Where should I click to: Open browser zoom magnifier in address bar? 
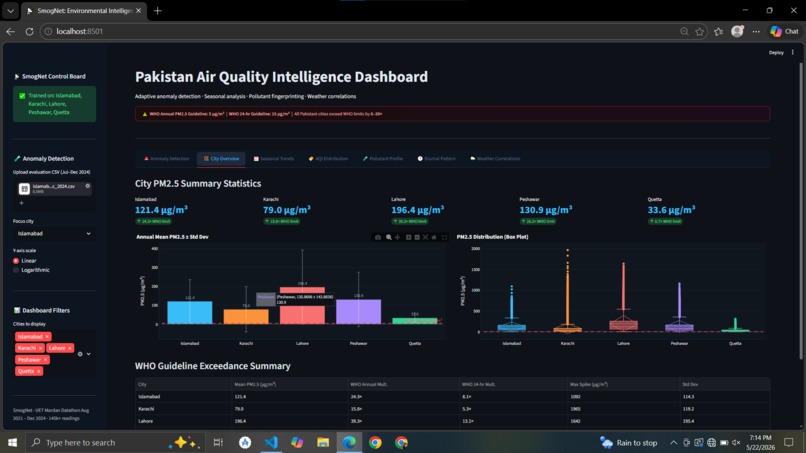(x=684, y=31)
